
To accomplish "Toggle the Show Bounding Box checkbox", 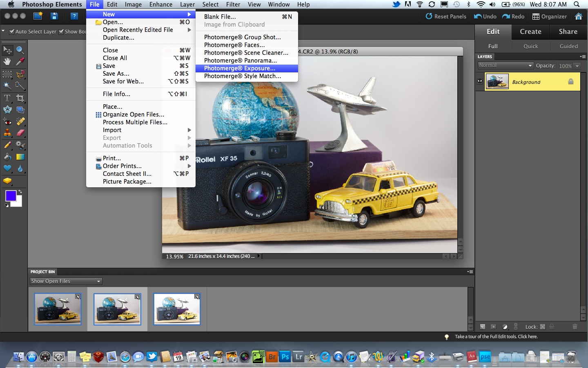I will tap(61, 31).
